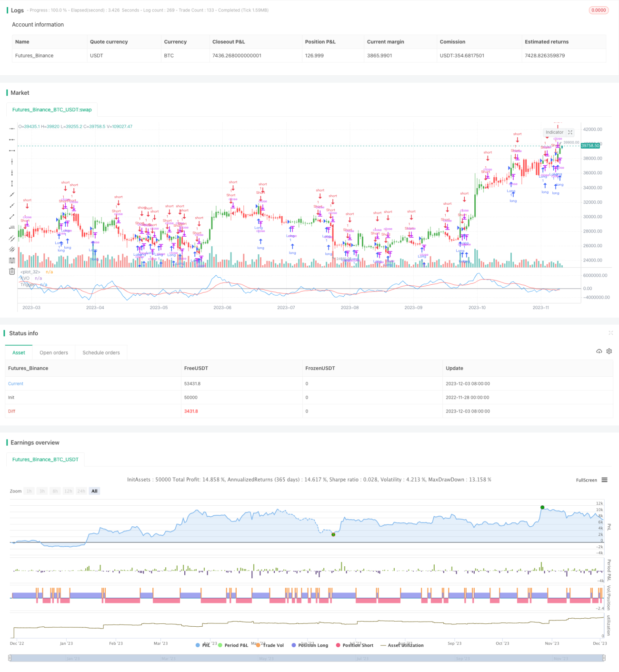Open the hamburger menu next to FullScreen
This screenshot has width=619, height=672.
pyautogui.click(x=604, y=480)
